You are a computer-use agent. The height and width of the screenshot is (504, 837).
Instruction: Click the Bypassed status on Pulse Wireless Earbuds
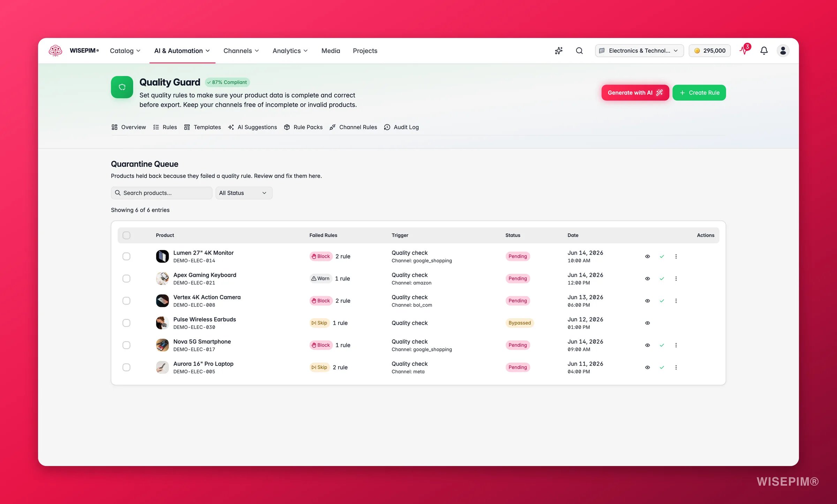tap(520, 323)
